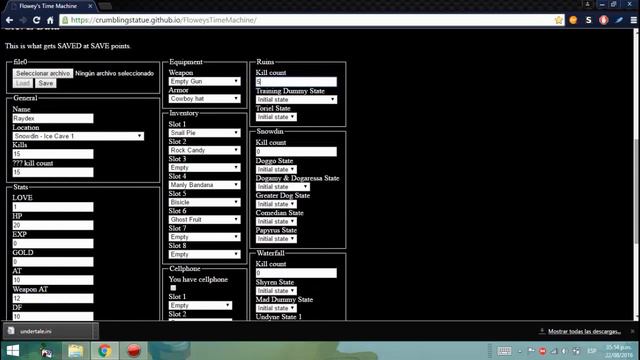
Task: Close the downloads bar
Action: point(633,331)
